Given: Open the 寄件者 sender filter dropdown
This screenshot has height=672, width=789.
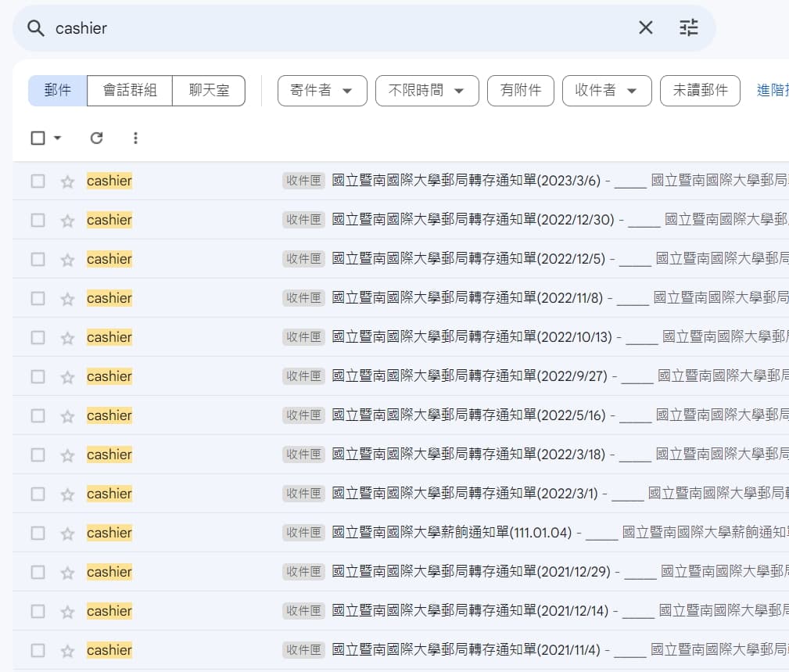Looking at the screenshot, I should click(322, 91).
